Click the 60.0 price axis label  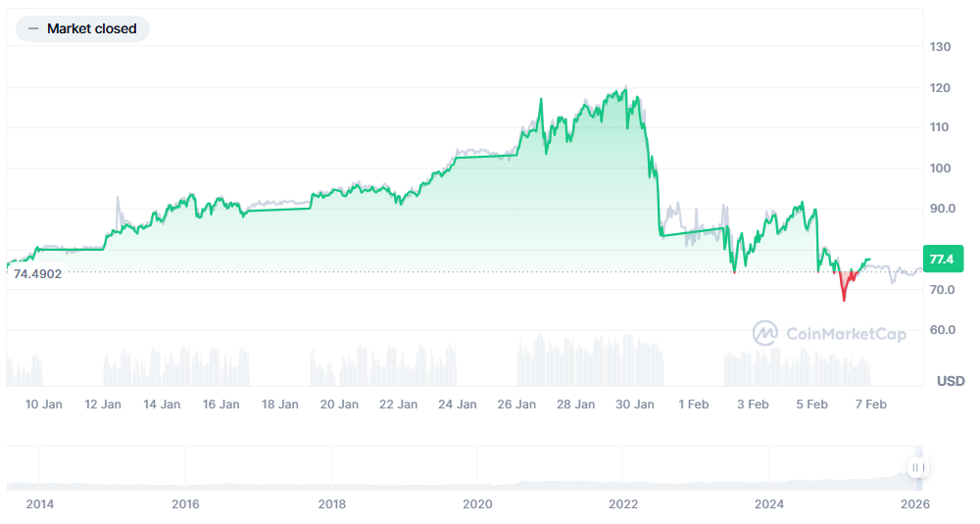point(941,330)
